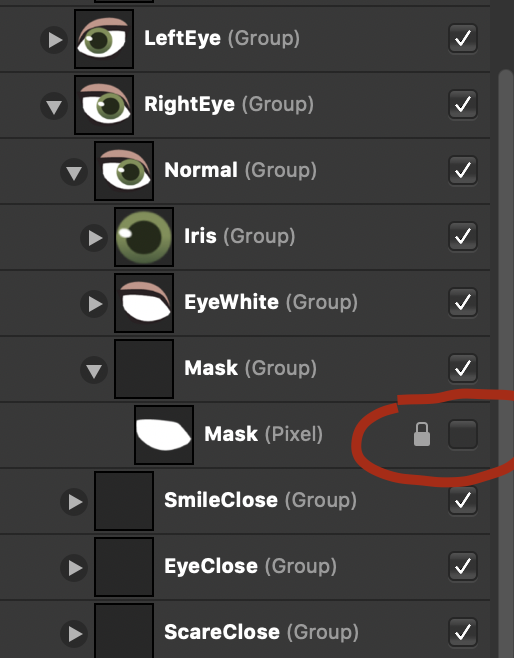Uncheck visibility of the Iris group
Viewport: 514px width, 658px height.
(463, 236)
